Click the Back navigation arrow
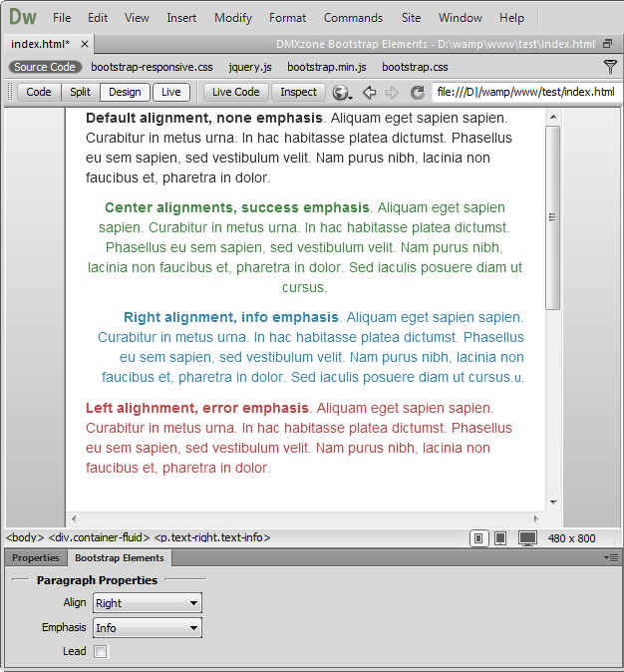Screen dimensions: 624x672 pyautogui.click(x=369, y=92)
